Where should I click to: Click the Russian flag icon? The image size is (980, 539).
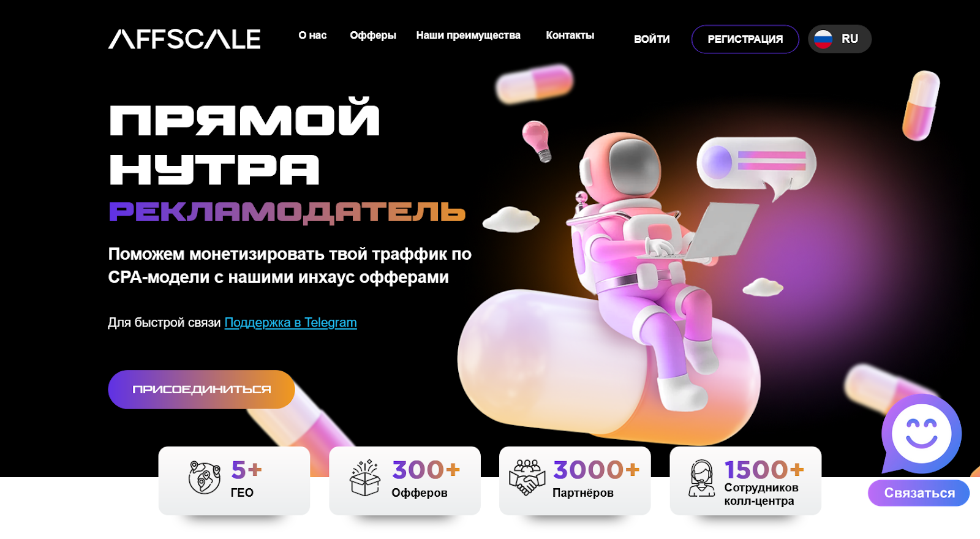(823, 39)
